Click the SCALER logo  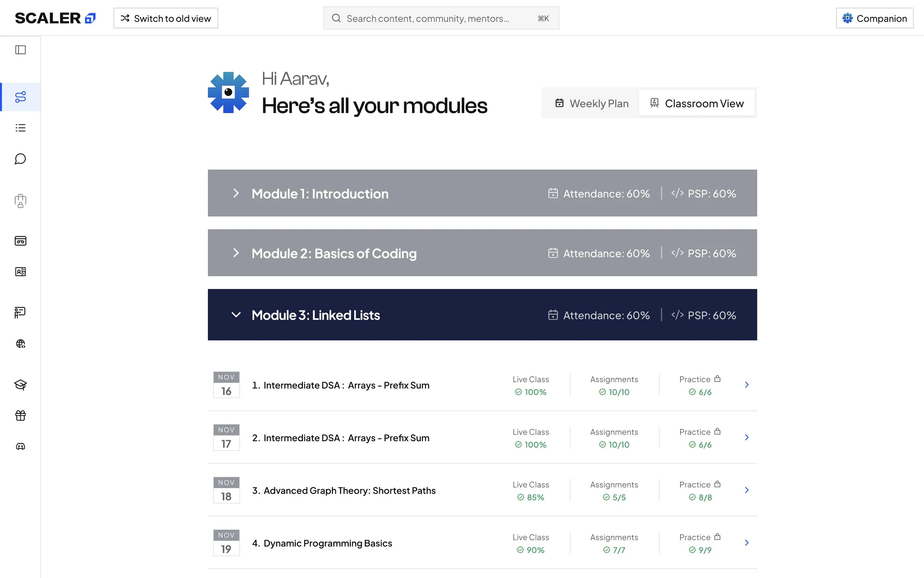55,18
